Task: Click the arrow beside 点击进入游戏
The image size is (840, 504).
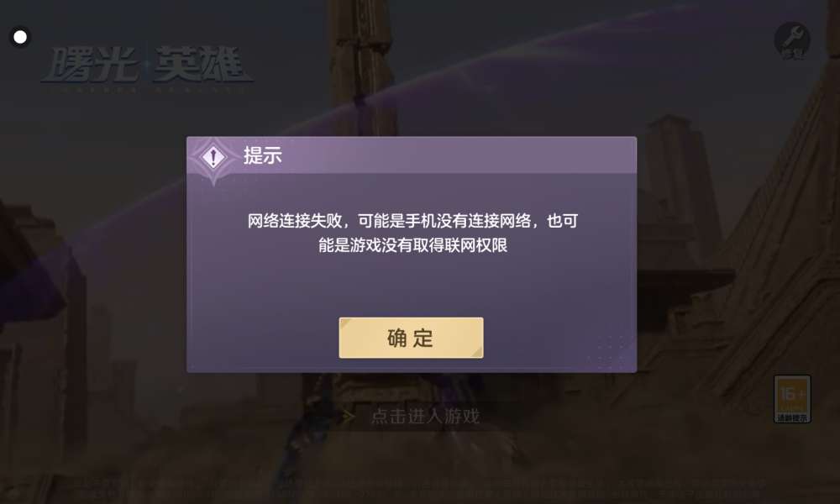Action: 349,416
